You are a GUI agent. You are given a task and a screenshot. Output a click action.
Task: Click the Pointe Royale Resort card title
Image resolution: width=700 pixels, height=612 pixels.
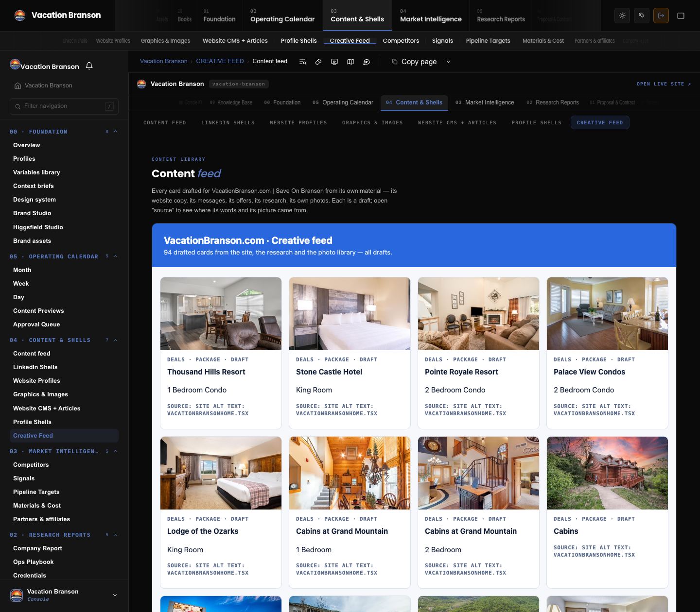point(461,372)
